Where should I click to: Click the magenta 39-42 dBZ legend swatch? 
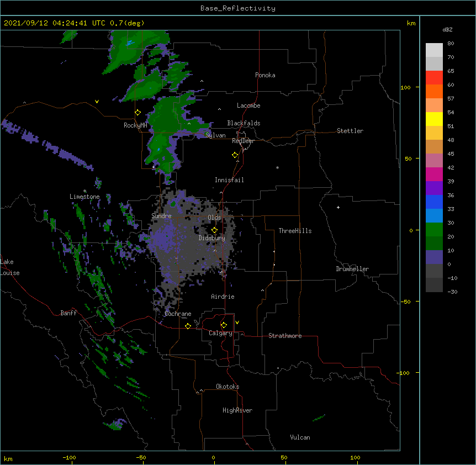[434, 174]
